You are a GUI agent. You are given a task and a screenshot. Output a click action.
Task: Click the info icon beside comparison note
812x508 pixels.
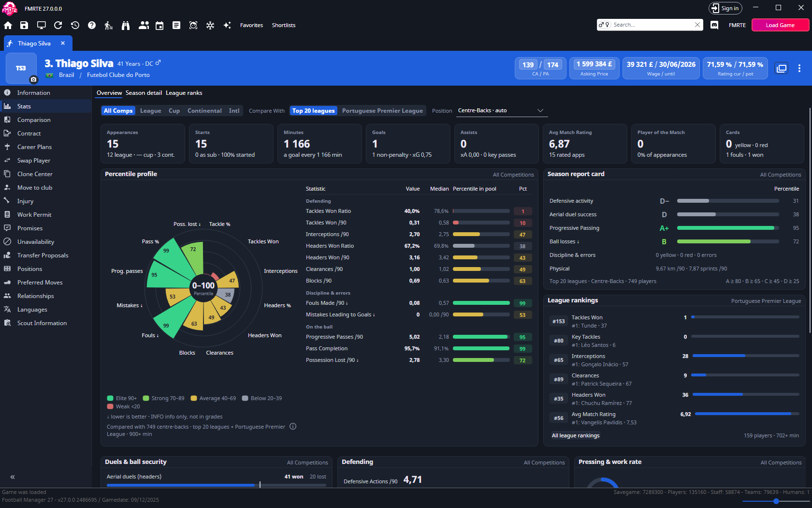(293, 426)
